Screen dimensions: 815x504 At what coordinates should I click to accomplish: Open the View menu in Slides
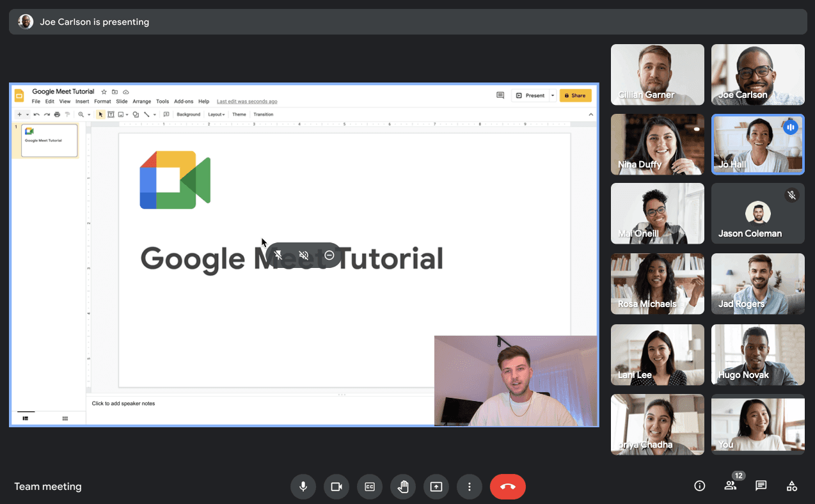65,102
